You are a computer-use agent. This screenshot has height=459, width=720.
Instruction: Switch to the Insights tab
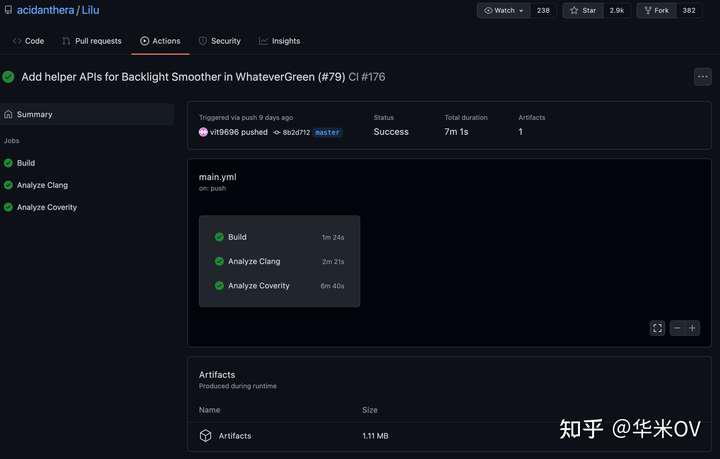click(280, 41)
